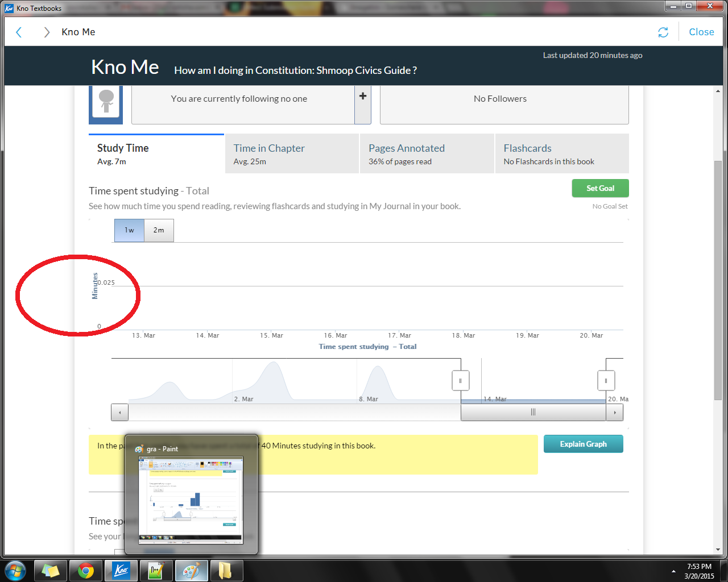Close the Kno Me panel
This screenshot has width=728, height=582.
pyautogui.click(x=701, y=32)
